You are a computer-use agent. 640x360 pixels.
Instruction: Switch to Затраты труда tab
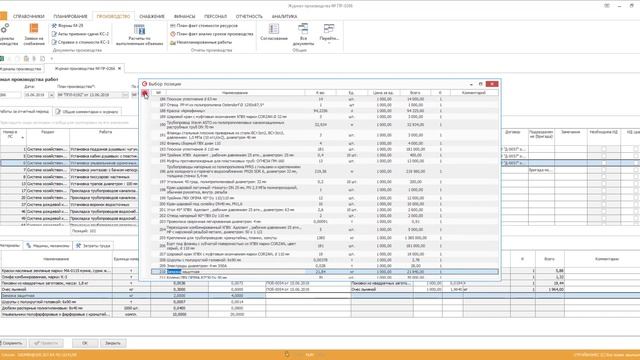93,246
